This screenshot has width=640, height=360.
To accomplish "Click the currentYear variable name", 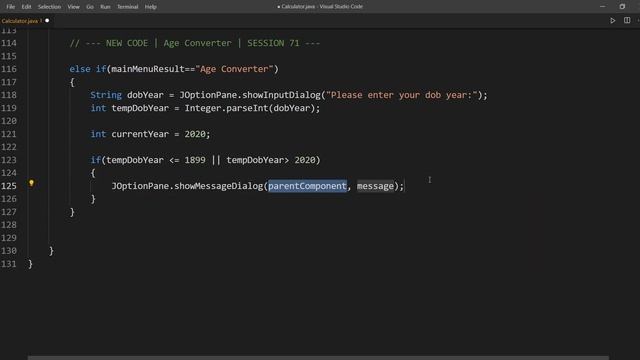I will (x=140, y=134).
